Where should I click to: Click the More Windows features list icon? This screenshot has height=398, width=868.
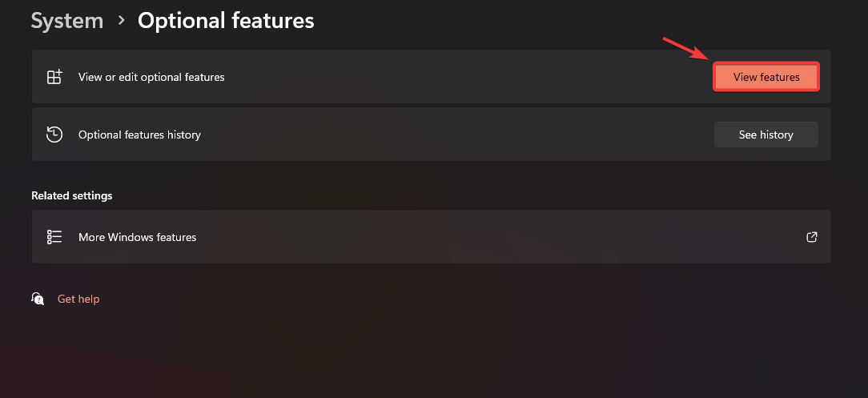[x=54, y=237]
